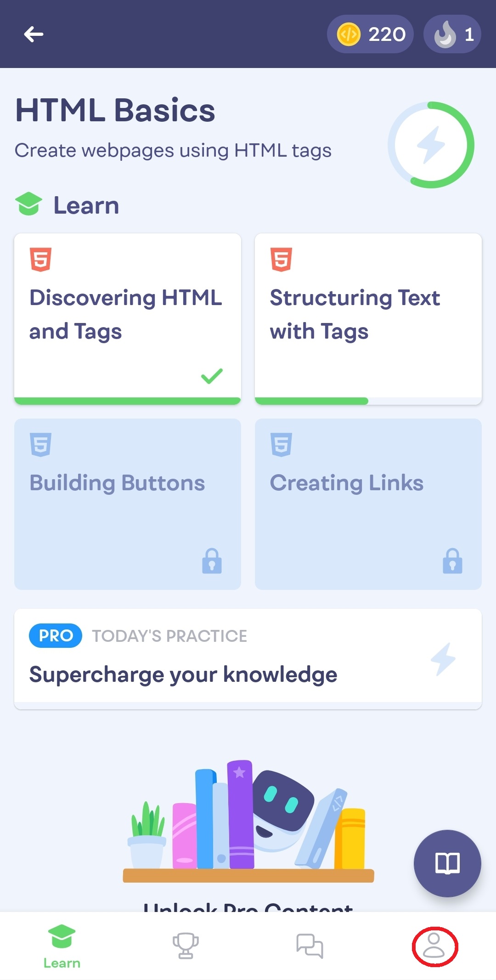
Task: Open Supercharge your knowledge practice card
Action: click(248, 659)
